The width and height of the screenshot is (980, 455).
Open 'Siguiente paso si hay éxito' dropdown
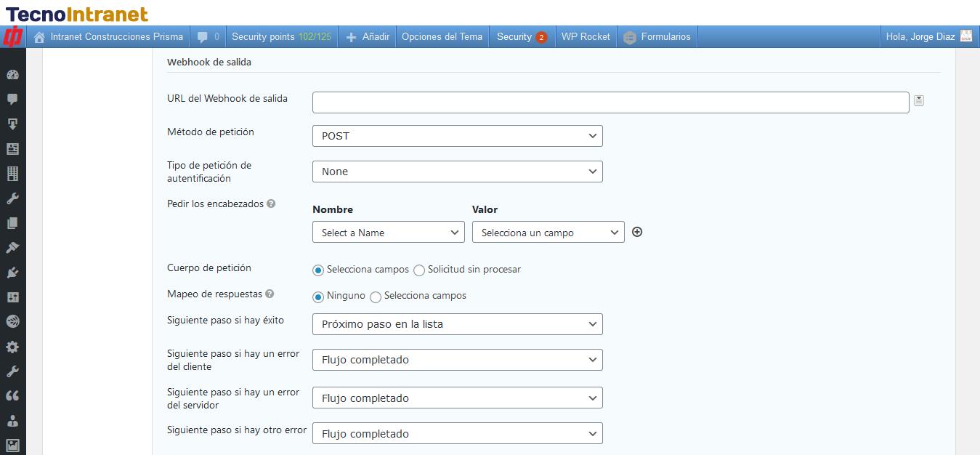point(457,324)
